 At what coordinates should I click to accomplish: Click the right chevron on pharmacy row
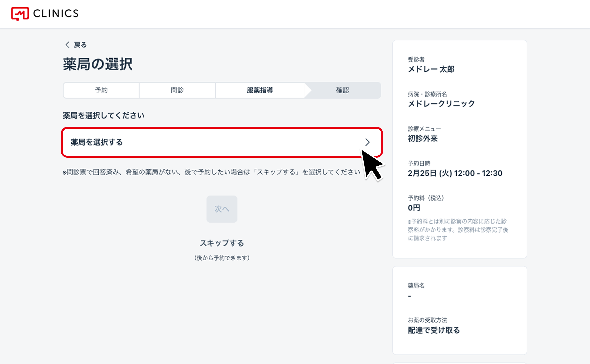367,142
